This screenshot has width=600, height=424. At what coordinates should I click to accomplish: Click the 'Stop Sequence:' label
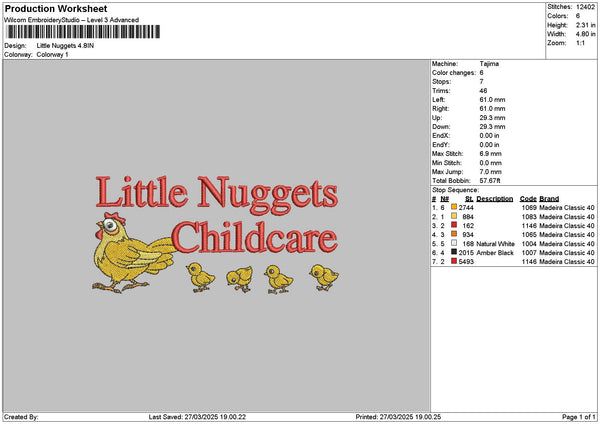click(455, 190)
